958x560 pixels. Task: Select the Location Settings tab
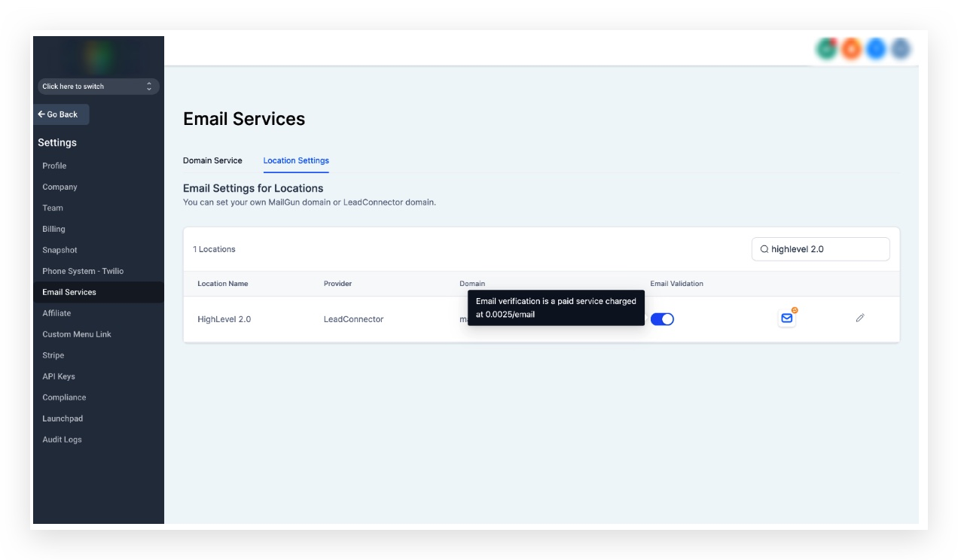point(296,160)
